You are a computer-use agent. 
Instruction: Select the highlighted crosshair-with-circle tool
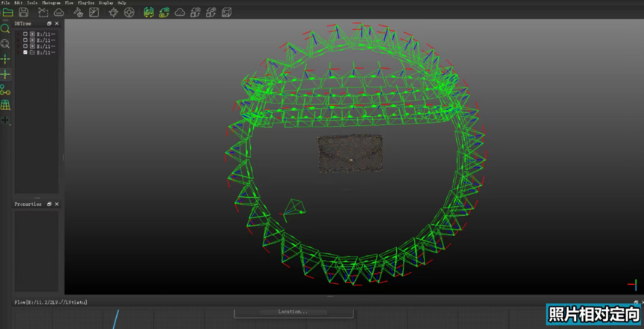pos(5,74)
